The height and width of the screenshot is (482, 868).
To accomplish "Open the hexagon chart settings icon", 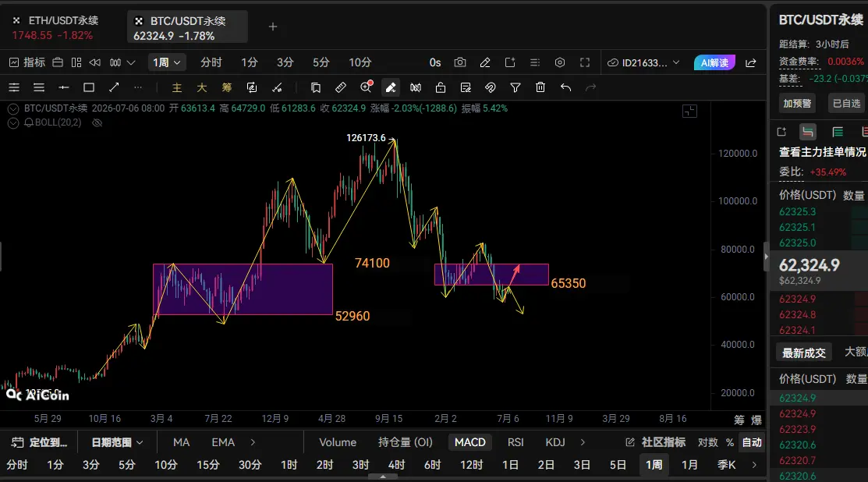I will pyautogui.click(x=560, y=62).
